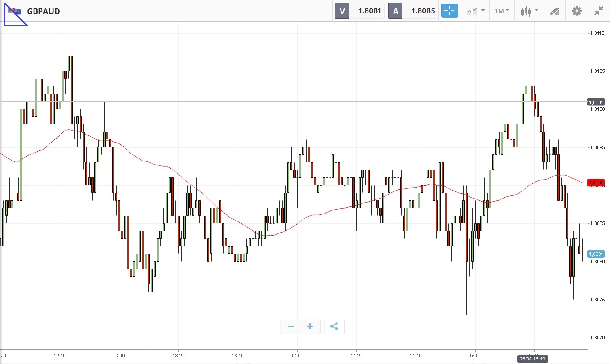Click the 12:40 time axis label
The width and height of the screenshot is (610, 364).
pos(60,355)
